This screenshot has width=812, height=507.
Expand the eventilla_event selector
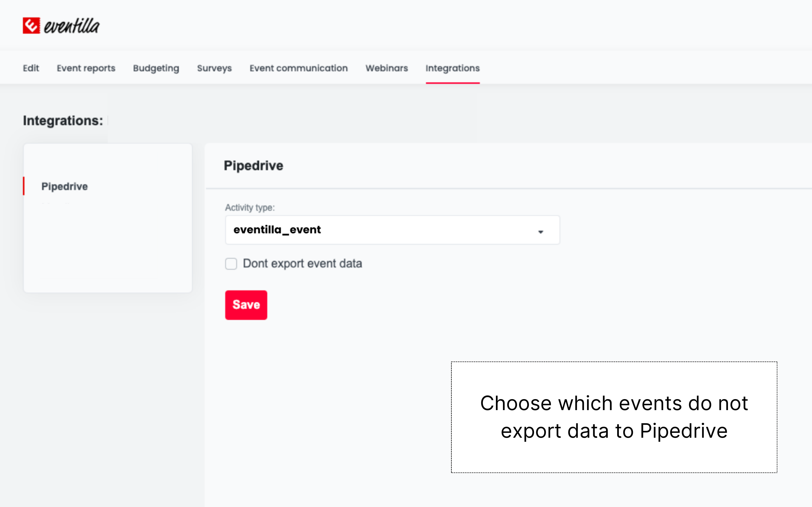click(x=392, y=230)
